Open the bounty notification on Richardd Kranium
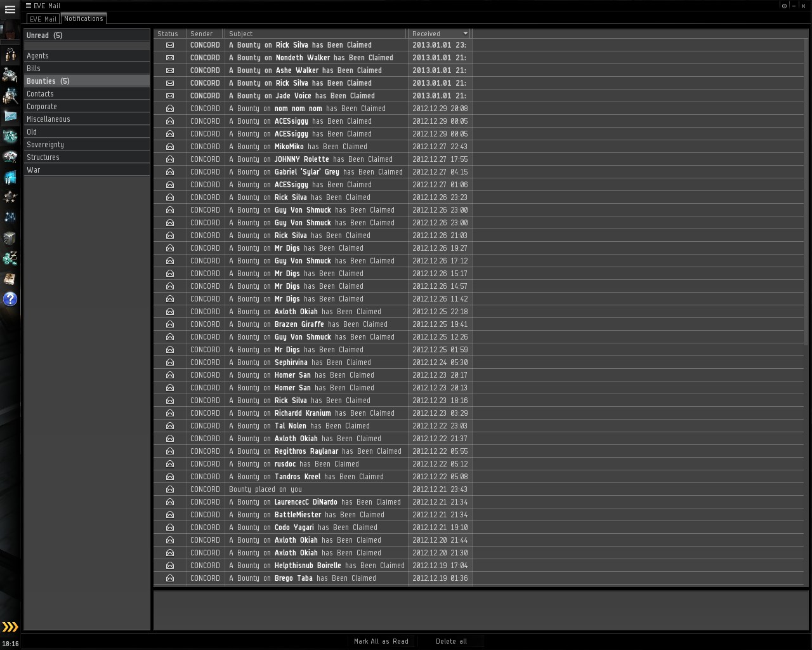 [x=479, y=413]
